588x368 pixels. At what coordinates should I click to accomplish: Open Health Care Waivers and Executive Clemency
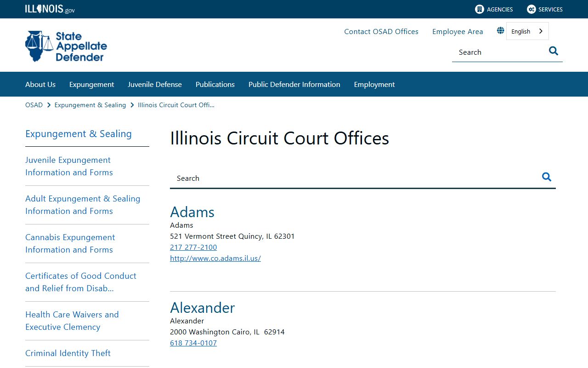(x=72, y=321)
